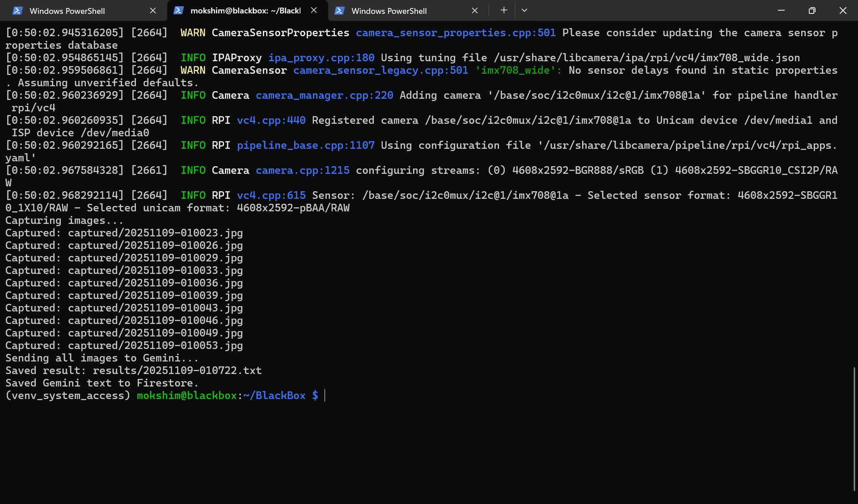Click camera_sensor_legacy.cpp:501 source reference
The height and width of the screenshot is (504, 858).
click(x=380, y=70)
